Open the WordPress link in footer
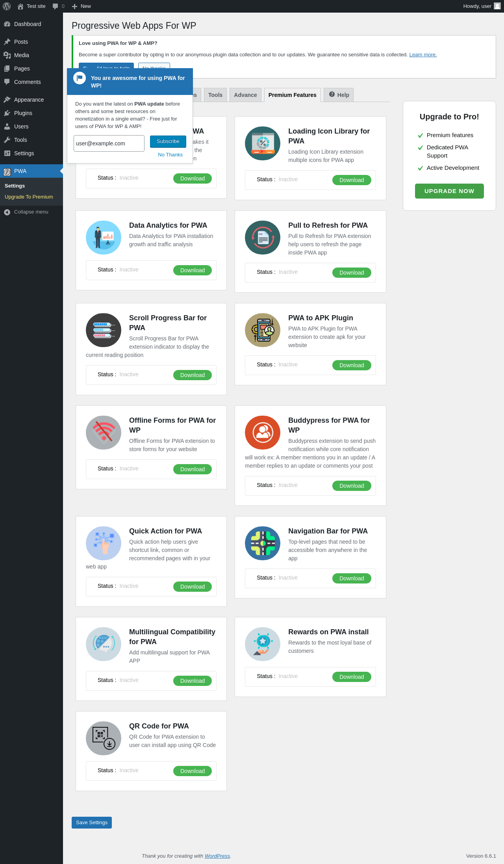 [x=217, y=856]
